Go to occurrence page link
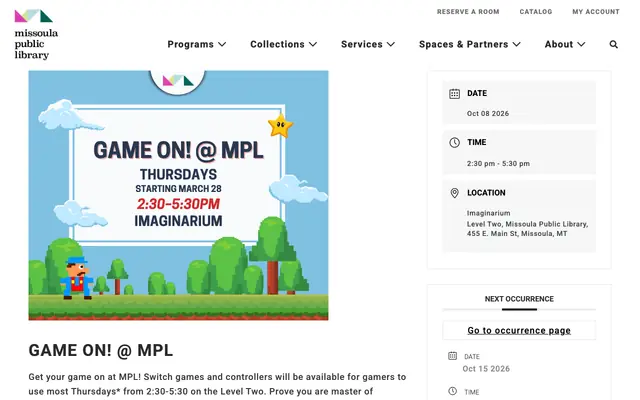Screen dimensions: 640x400 (x=519, y=330)
